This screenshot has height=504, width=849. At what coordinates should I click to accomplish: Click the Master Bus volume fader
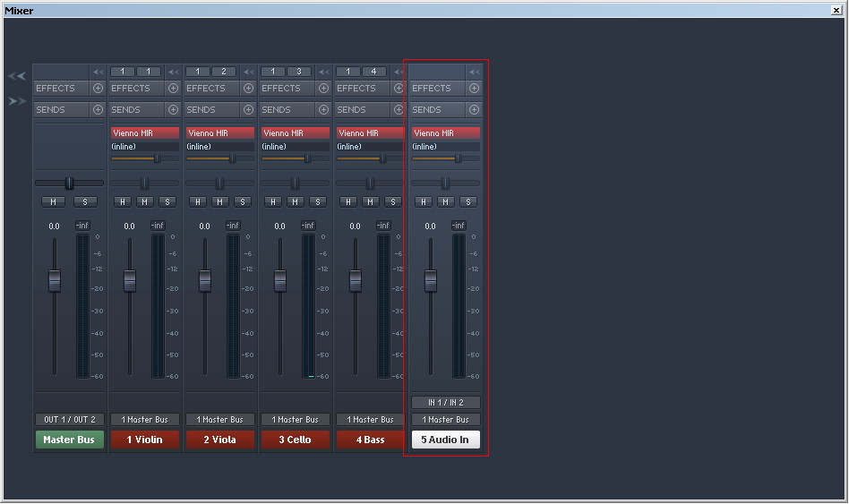pos(54,280)
